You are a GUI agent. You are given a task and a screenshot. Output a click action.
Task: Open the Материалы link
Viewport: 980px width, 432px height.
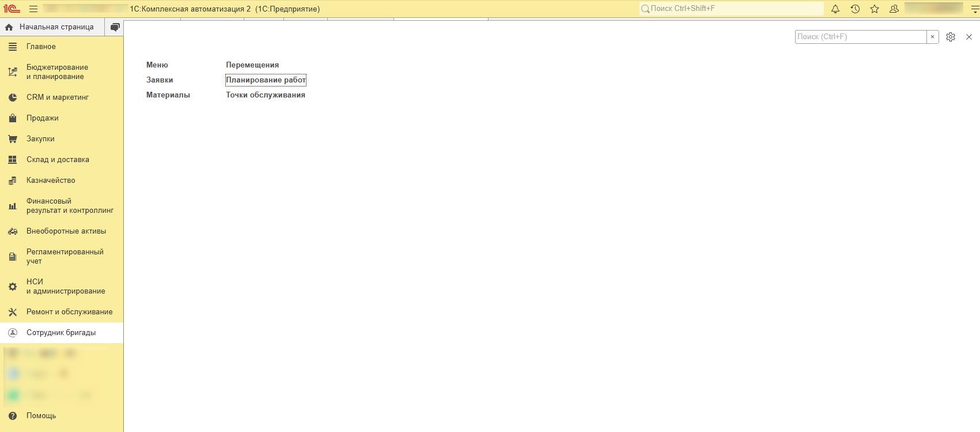click(x=168, y=95)
